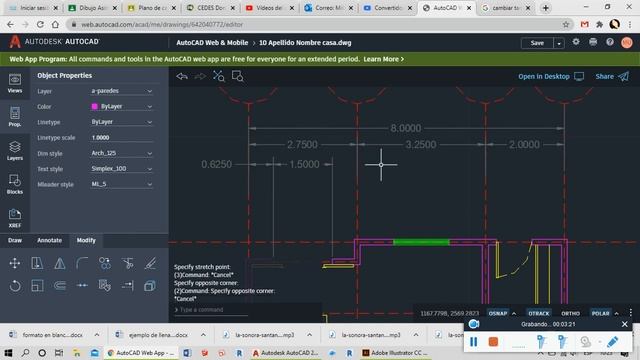Select the Extend to boundary tool

click(127, 286)
